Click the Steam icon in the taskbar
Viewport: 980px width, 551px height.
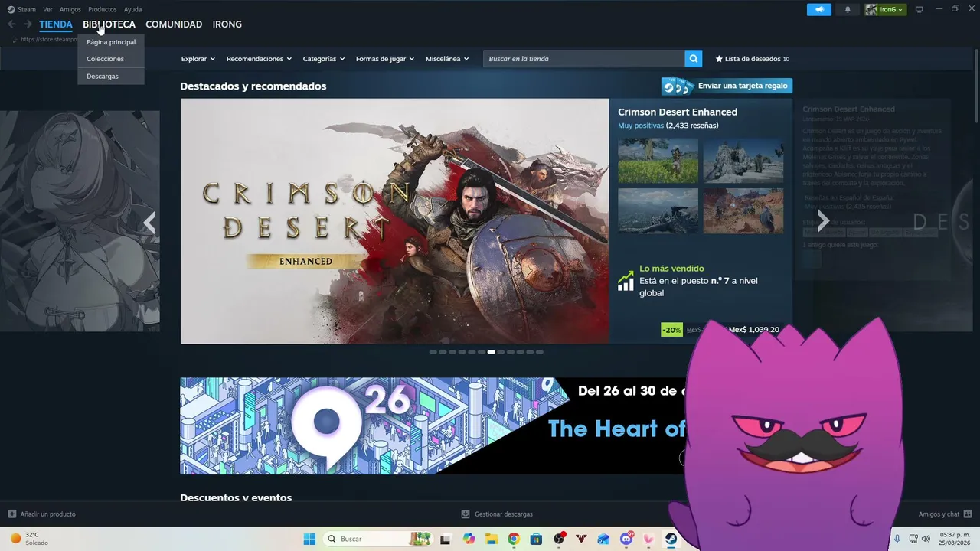click(x=671, y=539)
